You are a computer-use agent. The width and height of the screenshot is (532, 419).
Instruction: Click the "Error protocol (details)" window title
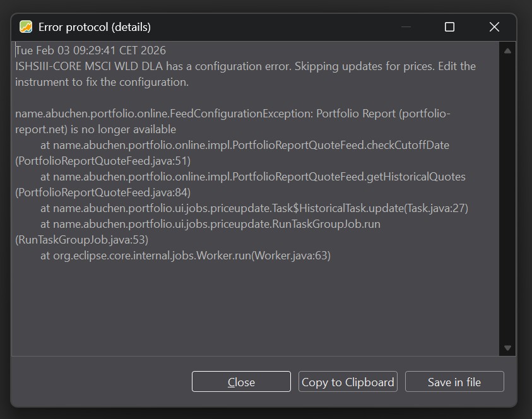[95, 27]
